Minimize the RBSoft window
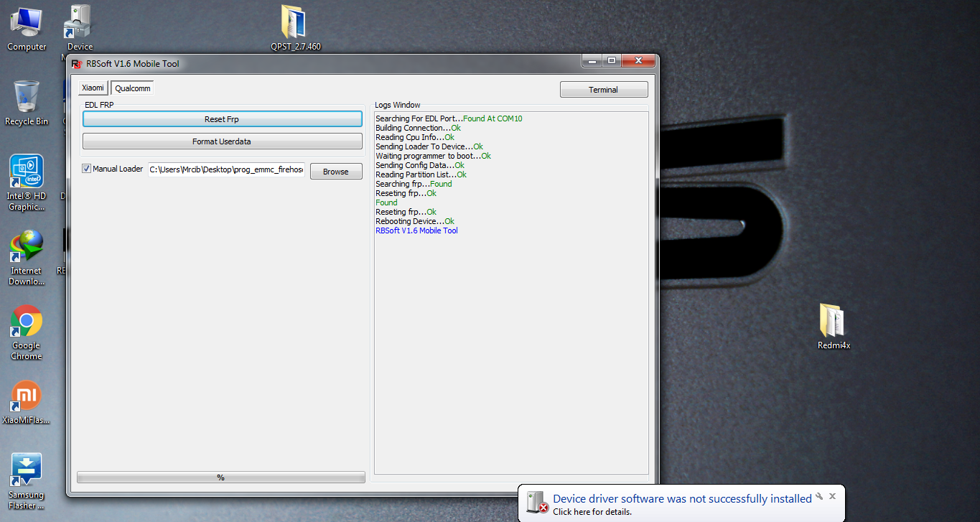This screenshot has height=522, width=980. click(x=593, y=61)
